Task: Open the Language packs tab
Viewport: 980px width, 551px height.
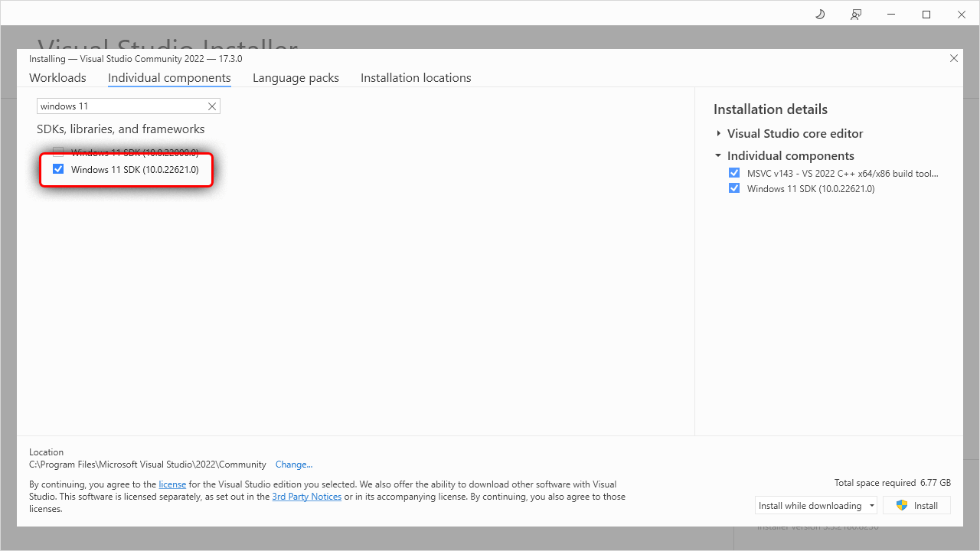Action: tap(296, 77)
